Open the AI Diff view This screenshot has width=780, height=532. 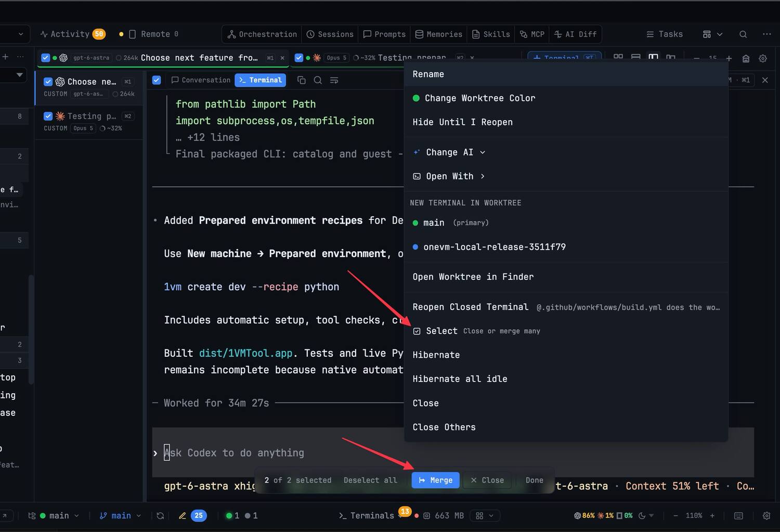[x=575, y=34]
